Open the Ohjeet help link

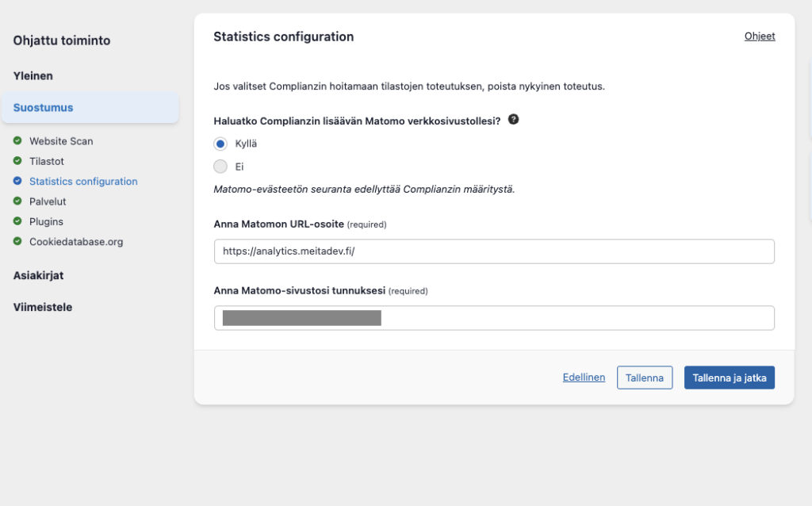pyautogui.click(x=759, y=36)
